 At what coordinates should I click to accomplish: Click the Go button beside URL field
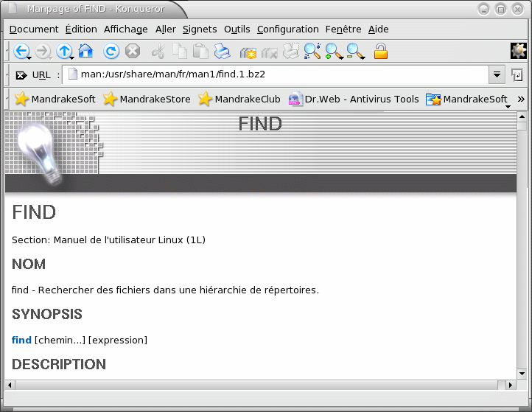[x=517, y=74]
